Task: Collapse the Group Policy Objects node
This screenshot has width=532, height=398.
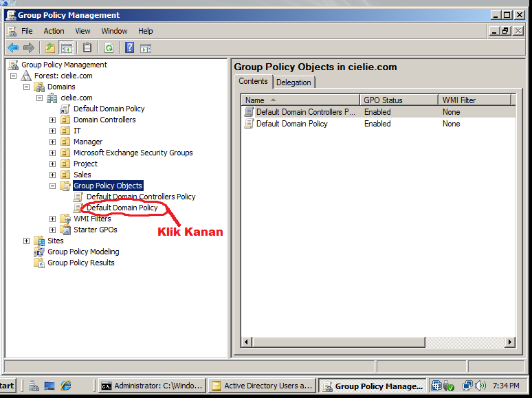Action: [53, 186]
